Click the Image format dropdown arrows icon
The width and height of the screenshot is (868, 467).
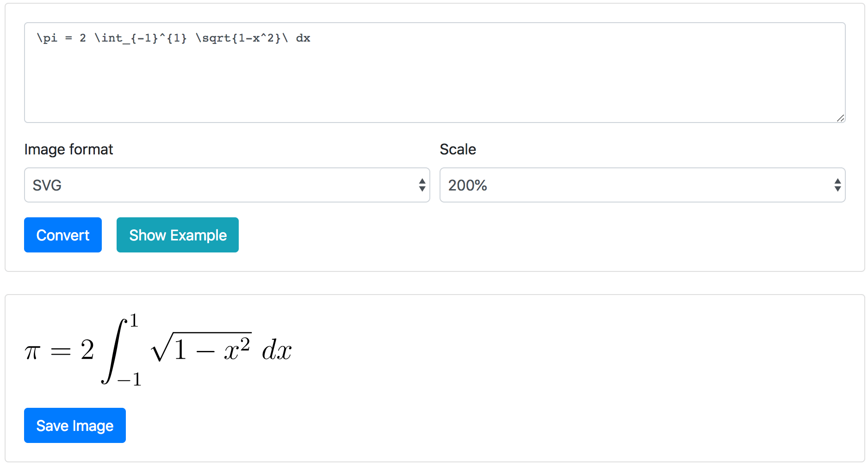click(422, 185)
